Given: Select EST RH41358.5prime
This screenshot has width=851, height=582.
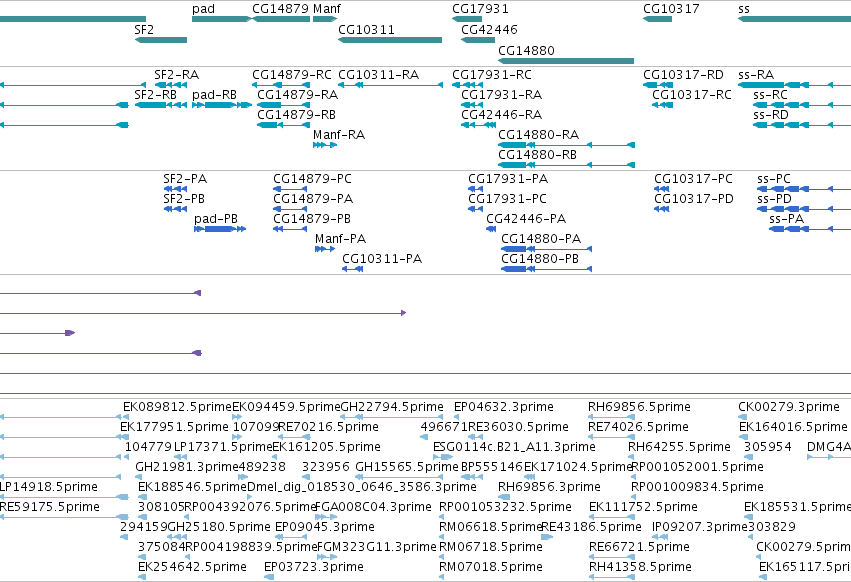Looking at the screenshot, I should [640, 567].
